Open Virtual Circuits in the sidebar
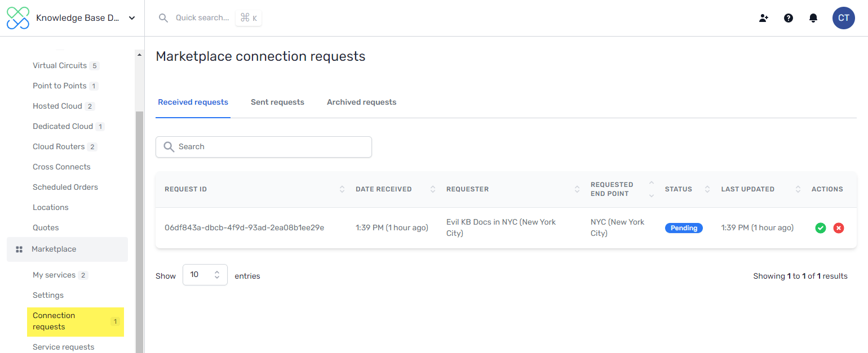868x353 pixels. [x=60, y=66]
